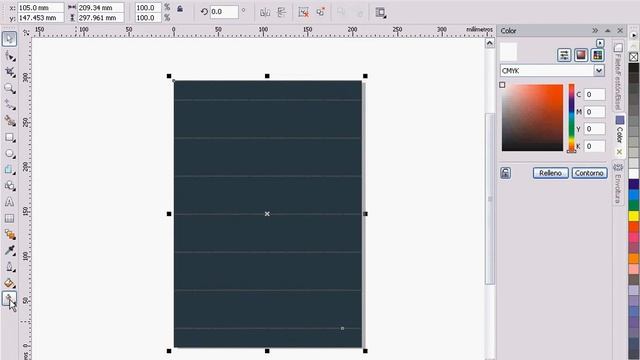This screenshot has height=360, width=640.
Task: Click the rotation angle field
Action: pyautogui.click(x=224, y=12)
